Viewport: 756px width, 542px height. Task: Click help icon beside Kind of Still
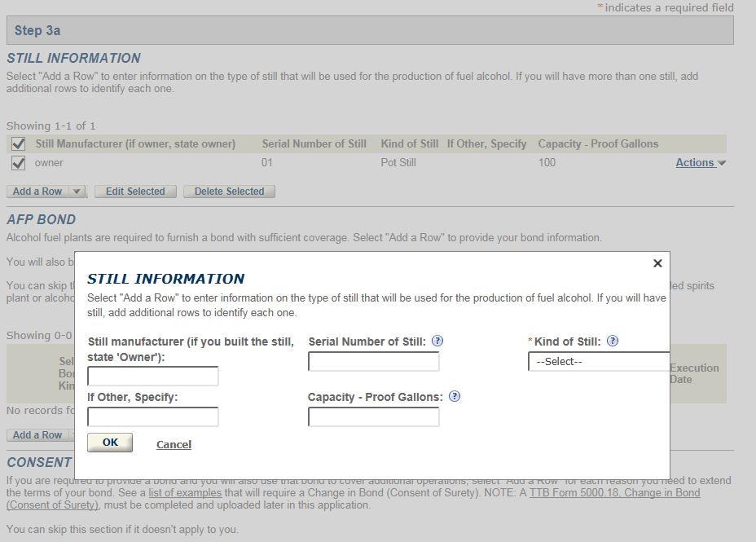pyautogui.click(x=613, y=342)
